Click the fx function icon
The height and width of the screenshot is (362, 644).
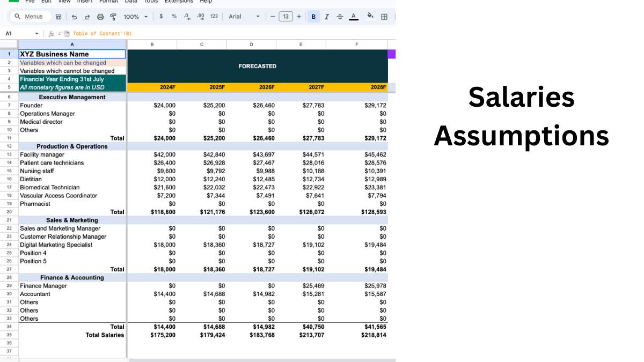[51, 33]
